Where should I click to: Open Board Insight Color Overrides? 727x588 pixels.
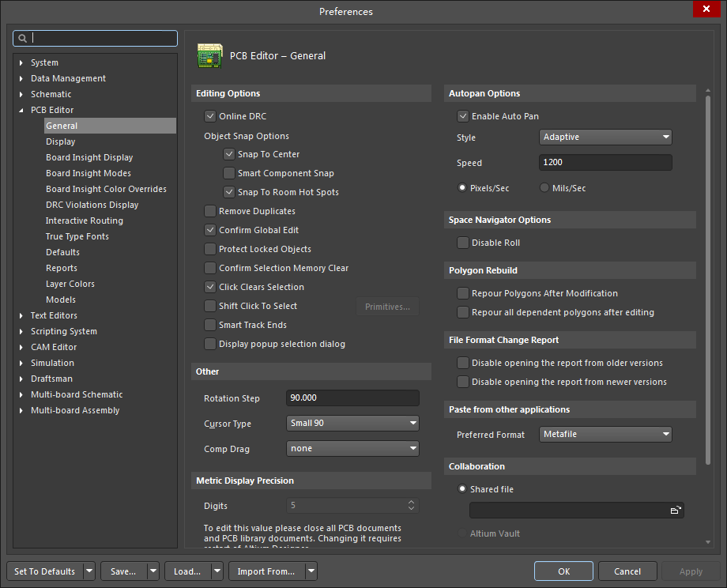point(106,189)
